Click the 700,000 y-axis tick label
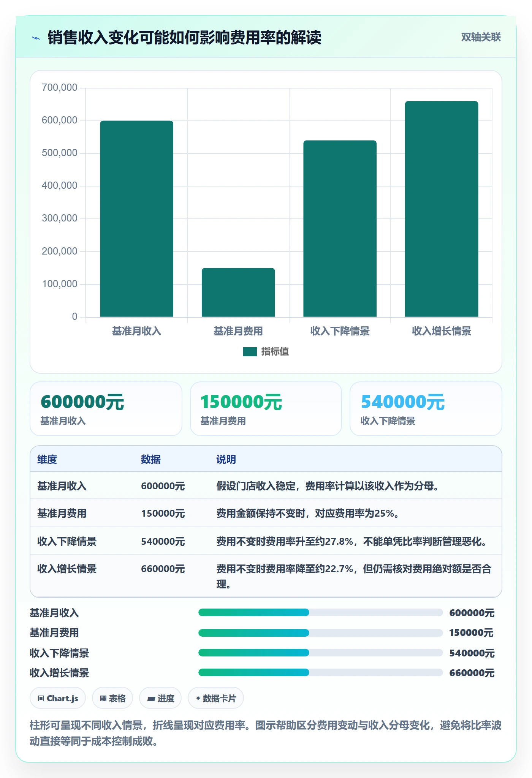 click(x=60, y=88)
